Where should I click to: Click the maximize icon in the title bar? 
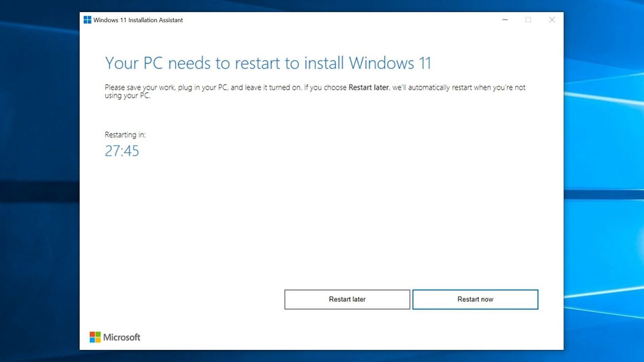point(528,19)
